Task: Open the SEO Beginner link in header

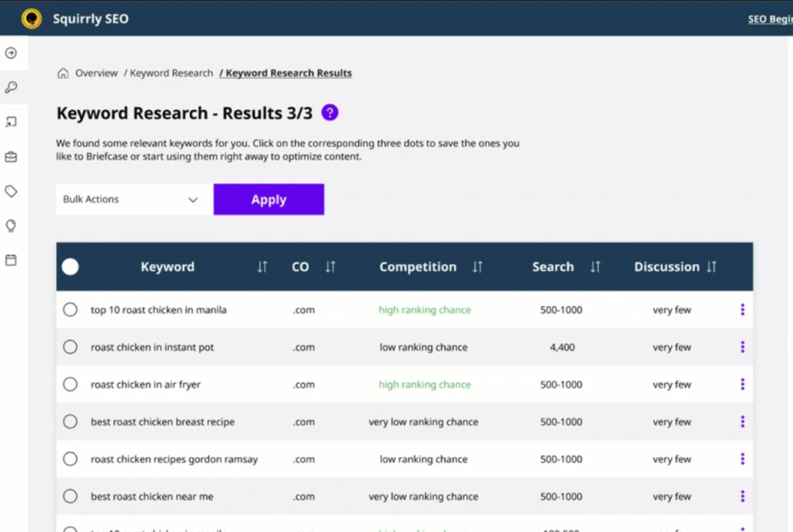Action: click(x=770, y=19)
